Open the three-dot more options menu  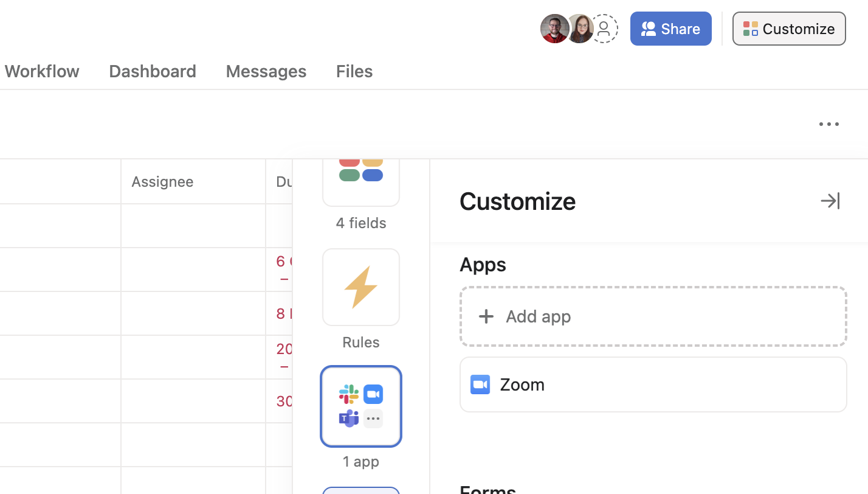point(829,124)
